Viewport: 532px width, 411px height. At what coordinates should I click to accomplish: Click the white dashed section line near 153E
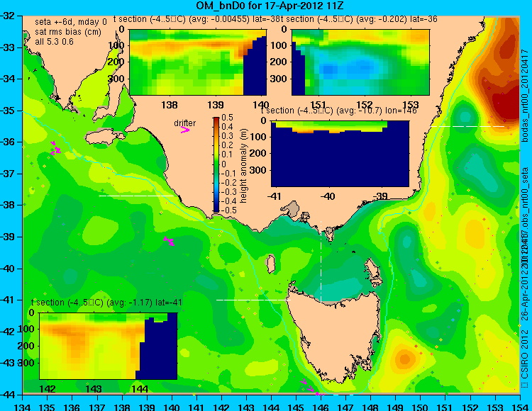pyautogui.click(x=467, y=126)
